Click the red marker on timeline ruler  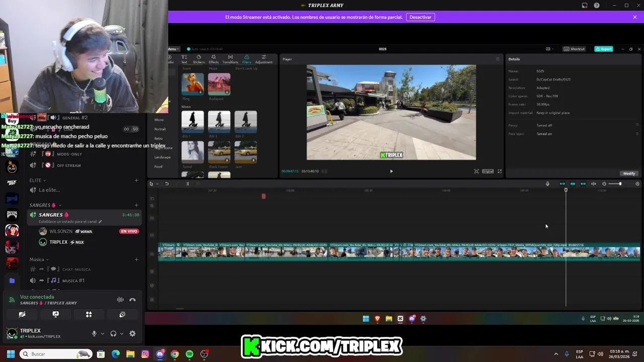pyautogui.click(x=264, y=196)
